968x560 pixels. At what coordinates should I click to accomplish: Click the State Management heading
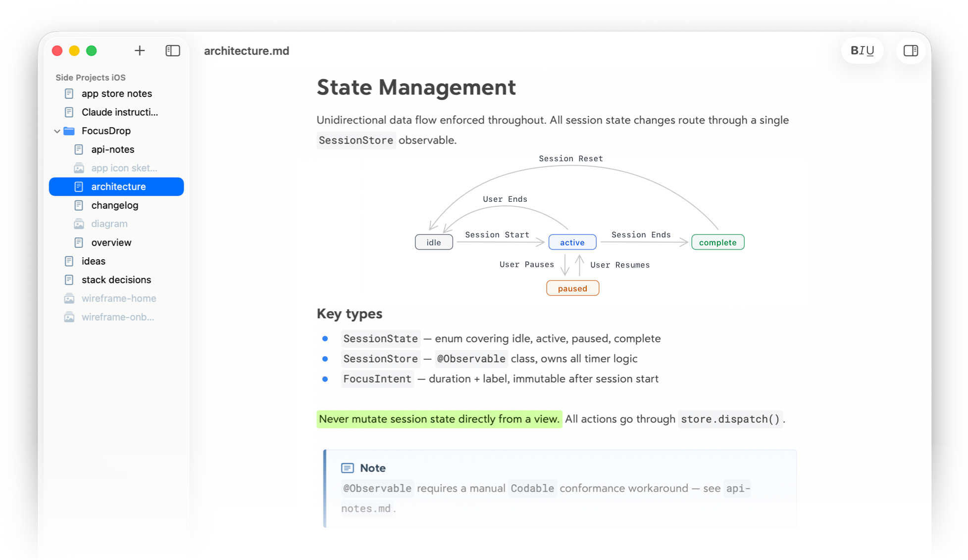pyautogui.click(x=416, y=87)
